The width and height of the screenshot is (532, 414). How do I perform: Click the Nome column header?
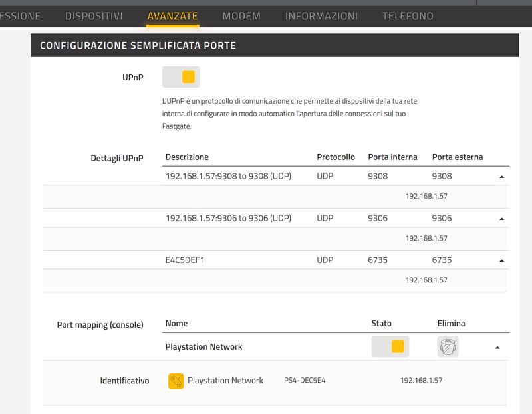[x=176, y=323]
